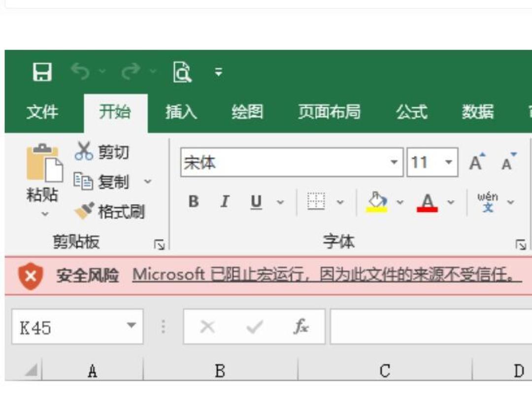Open the 剪贴板 dialog launcher
This screenshot has height=399, width=532.
pyautogui.click(x=159, y=245)
